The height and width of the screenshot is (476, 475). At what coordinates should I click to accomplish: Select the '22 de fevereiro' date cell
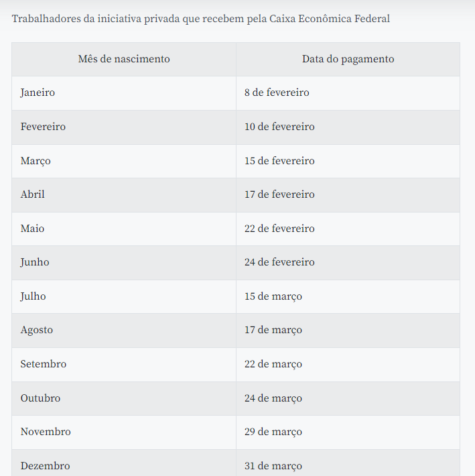(x=279, y=229)
